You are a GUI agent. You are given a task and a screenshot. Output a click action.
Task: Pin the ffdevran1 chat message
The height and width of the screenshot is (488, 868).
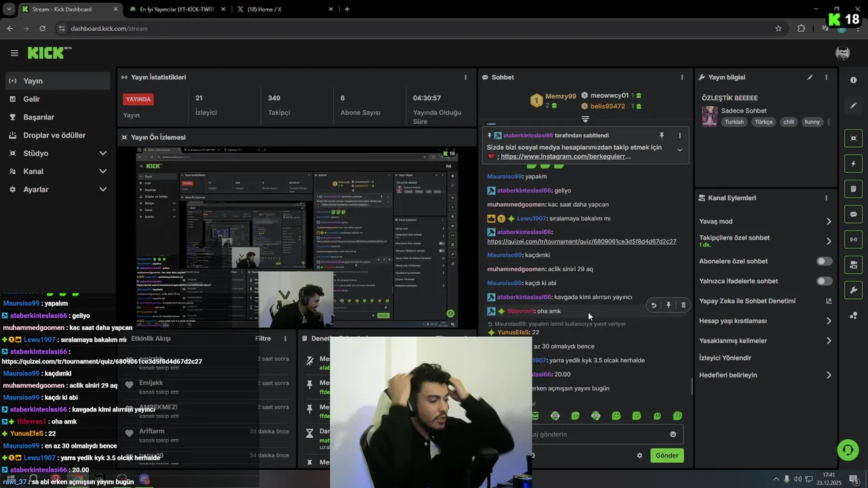pyautogui.click(x=669, y=305)
